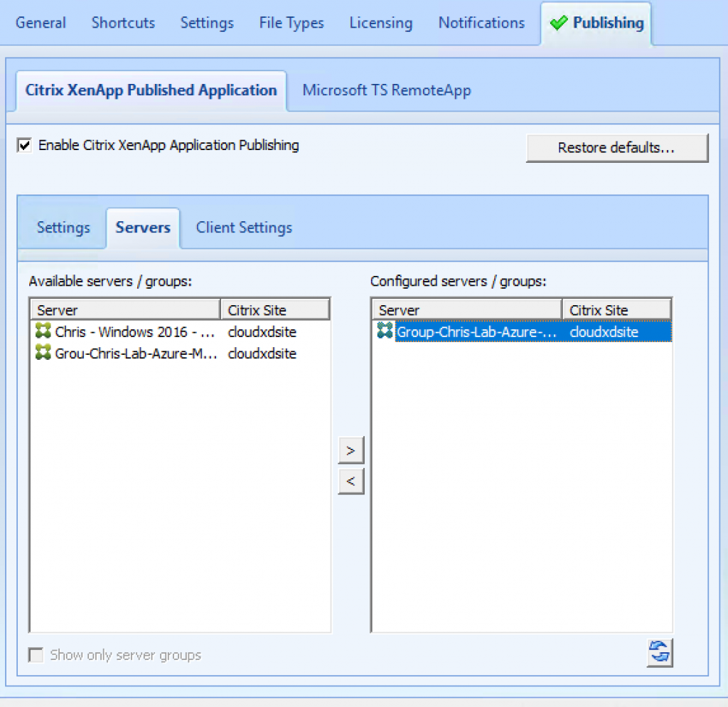
Task: Check the Show only server groups option
Action: point(36,654)
